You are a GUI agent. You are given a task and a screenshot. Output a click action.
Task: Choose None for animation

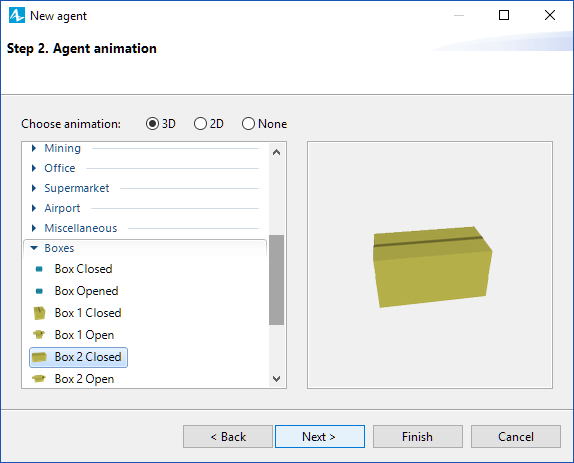click(x=248, y=124)
